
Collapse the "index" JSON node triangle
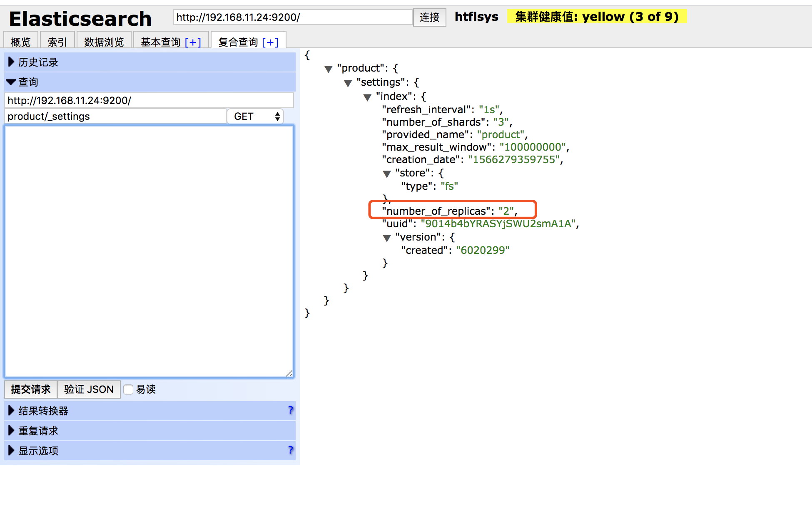367,97
